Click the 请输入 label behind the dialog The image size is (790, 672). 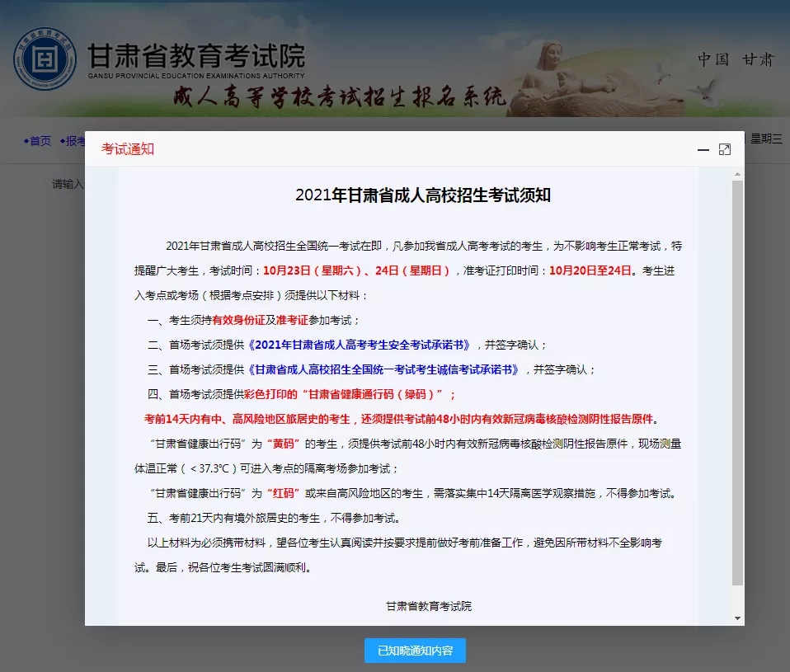[x=68, y=185]
